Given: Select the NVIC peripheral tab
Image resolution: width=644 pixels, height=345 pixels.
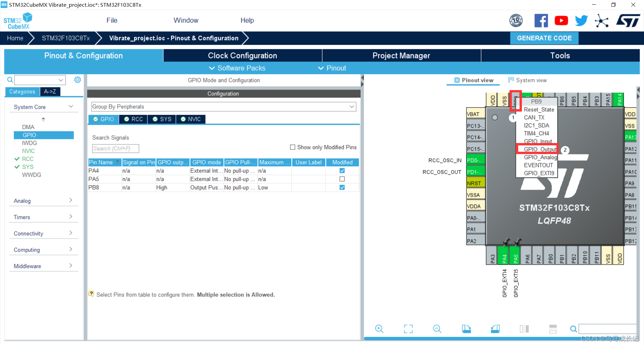Looking at the screenshot, I should 191,119.
